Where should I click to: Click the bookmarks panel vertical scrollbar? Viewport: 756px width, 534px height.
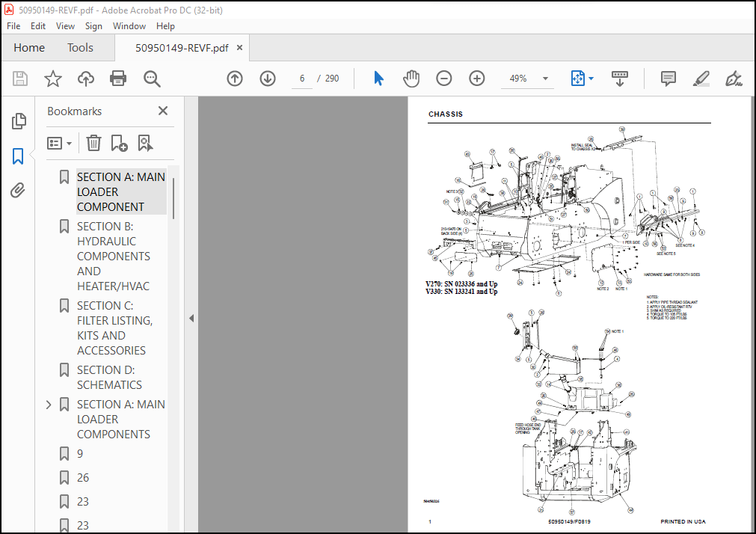point(173,198)
